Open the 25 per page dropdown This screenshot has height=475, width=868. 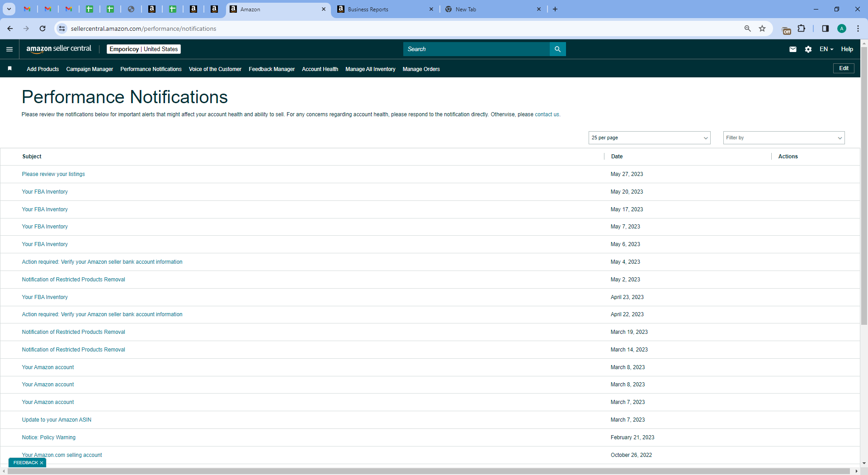[650, 138]
